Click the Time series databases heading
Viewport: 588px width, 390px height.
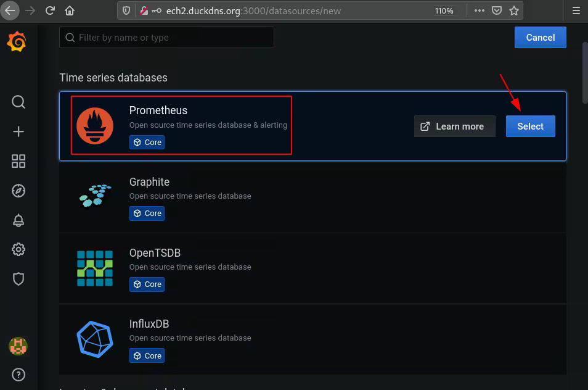113,78
